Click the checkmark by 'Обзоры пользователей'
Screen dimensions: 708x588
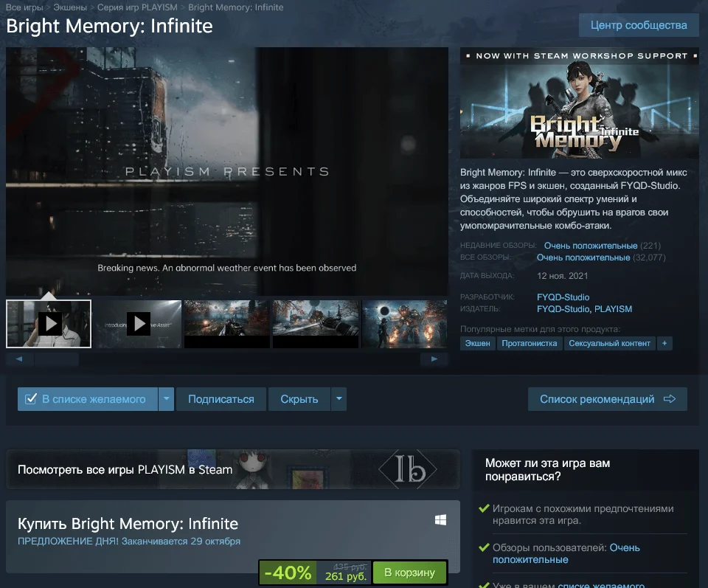(x=484, y=547)
